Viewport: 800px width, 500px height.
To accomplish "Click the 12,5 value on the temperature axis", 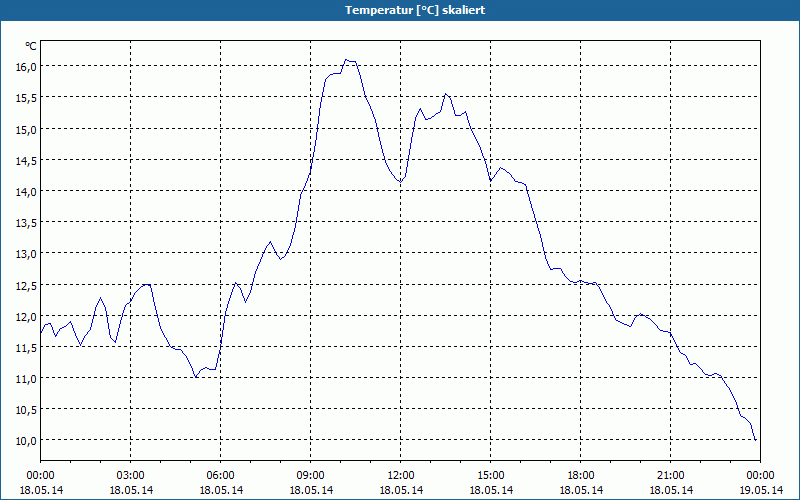I will tap(26, 286).
